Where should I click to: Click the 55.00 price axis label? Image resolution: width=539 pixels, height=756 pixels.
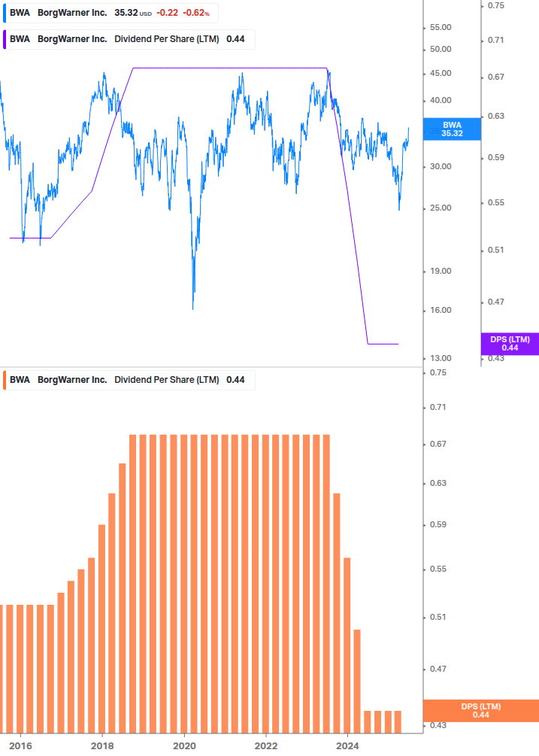pos(441,28)
